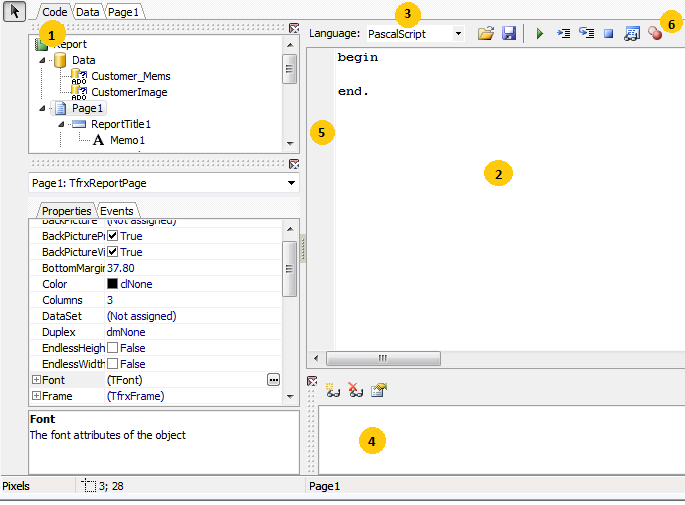The height and width of the screenshot is (505, 685).
Task: Close the report tree panel
Action: pos(294,28)
